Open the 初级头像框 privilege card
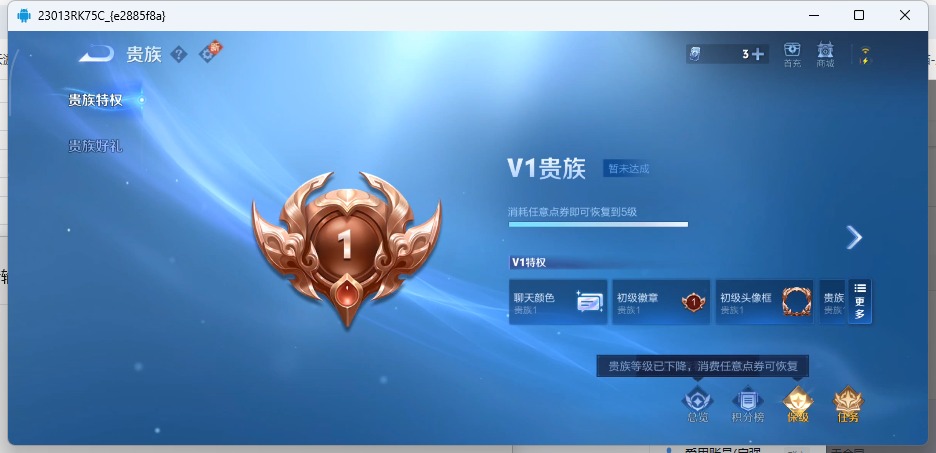This screenshot has width=936, height=453. 764,302
